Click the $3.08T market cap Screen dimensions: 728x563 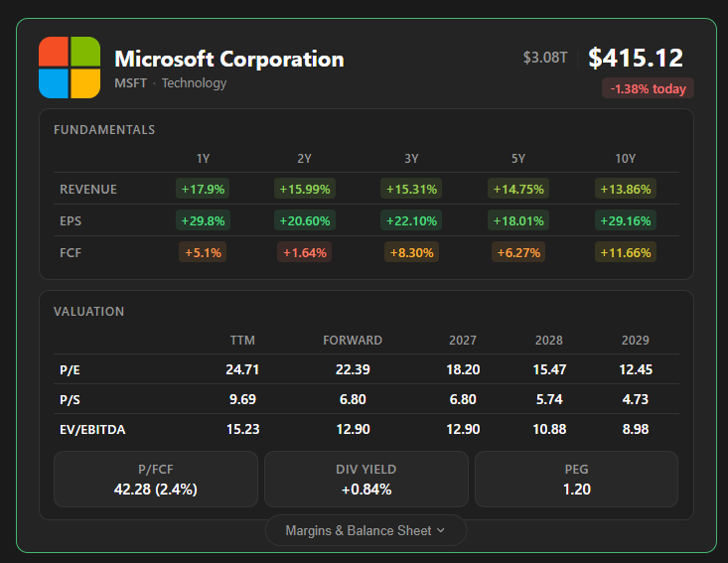point(545,58)
